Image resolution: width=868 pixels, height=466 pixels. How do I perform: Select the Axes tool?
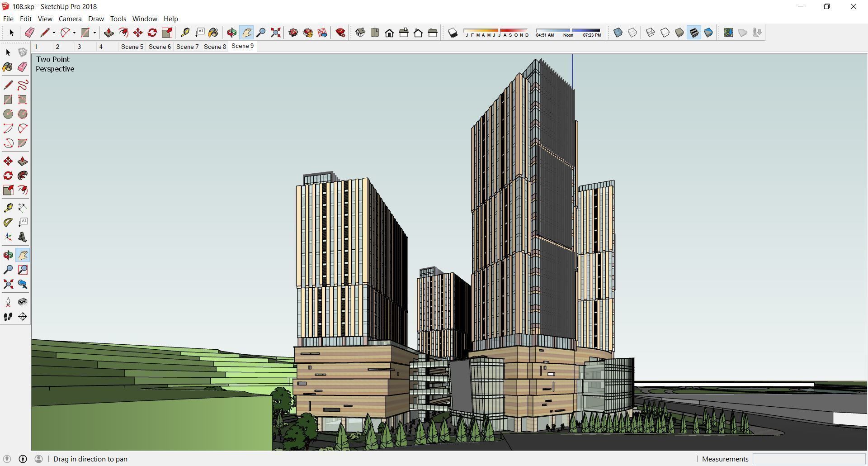click(x=8, y=237)
